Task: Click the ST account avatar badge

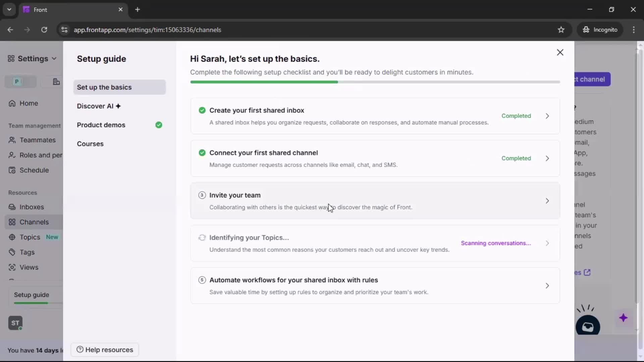Action: (15, 323)
